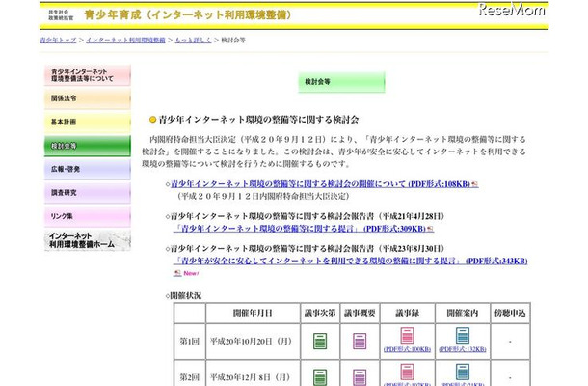This screenshot has width=588, height=386.
Task: Open 安全に安心して利用できる環境 PDF link (343KB)
Action: point(350,261)
